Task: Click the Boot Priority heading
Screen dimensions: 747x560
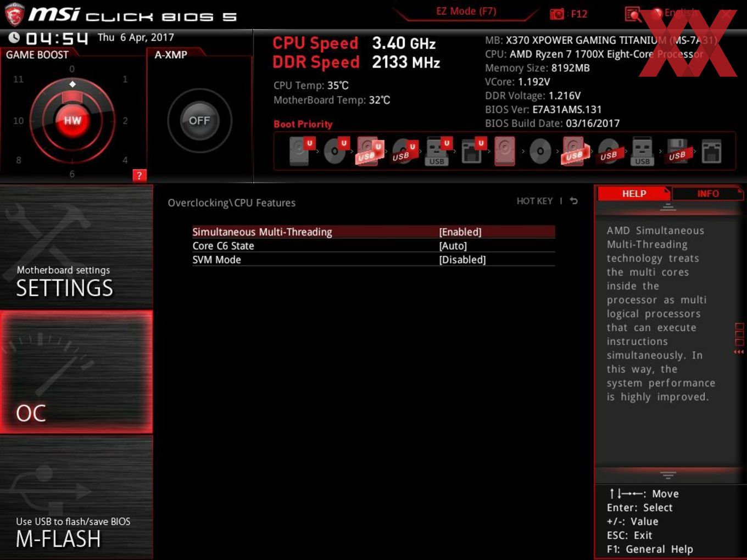Action: (x=303, y=124)
